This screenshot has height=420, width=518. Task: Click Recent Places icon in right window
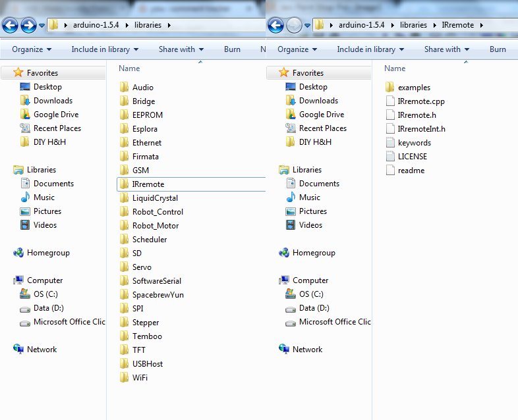coord(291,128)
